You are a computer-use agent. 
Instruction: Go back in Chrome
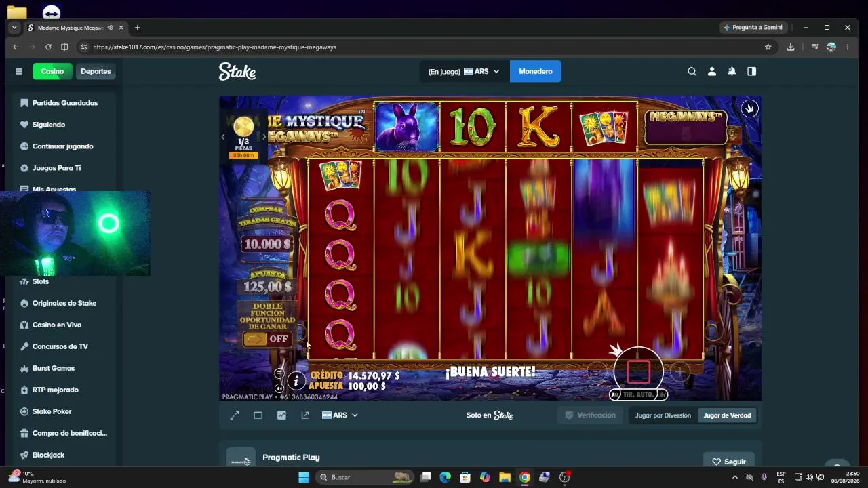pos(16,47)
